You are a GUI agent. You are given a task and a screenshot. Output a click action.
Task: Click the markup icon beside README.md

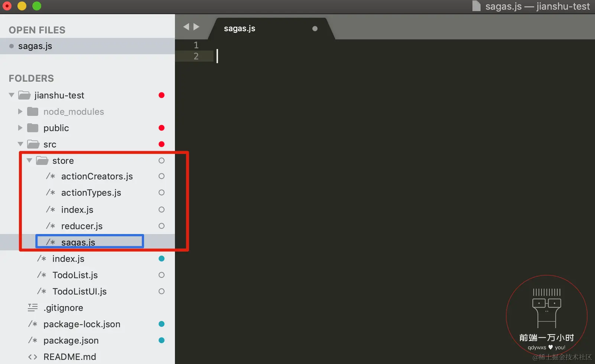33,357
